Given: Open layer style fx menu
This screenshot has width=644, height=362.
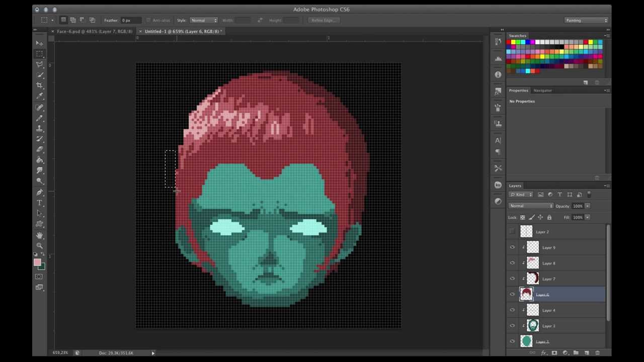Looking at the screenshot, I should pos(543,353).
